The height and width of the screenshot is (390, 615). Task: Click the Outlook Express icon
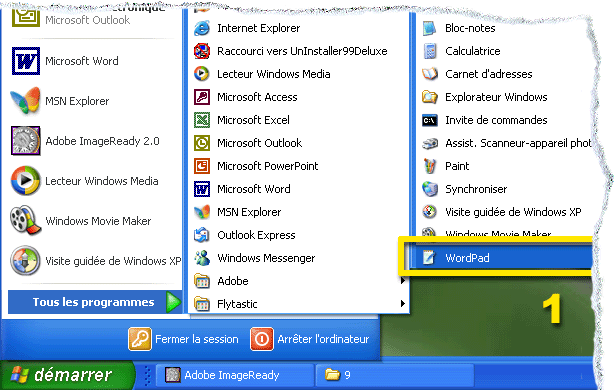202,235
